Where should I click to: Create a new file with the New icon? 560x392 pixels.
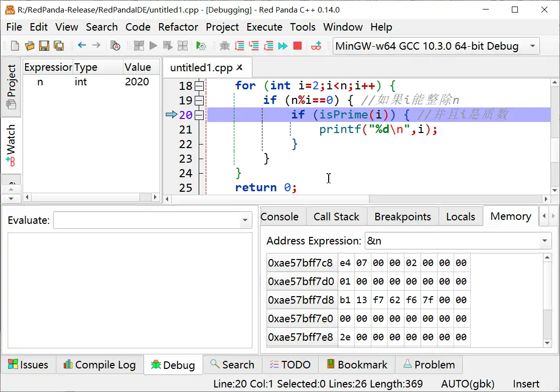tap(14, 45)
